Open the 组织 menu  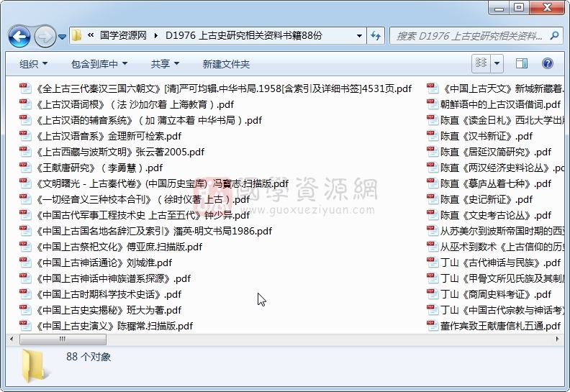33,64
